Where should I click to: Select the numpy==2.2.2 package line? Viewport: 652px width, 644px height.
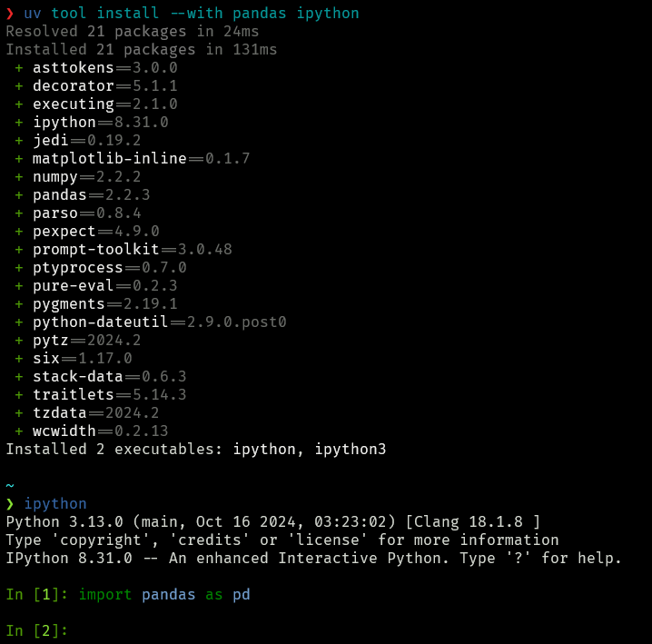tap(78, 177)
